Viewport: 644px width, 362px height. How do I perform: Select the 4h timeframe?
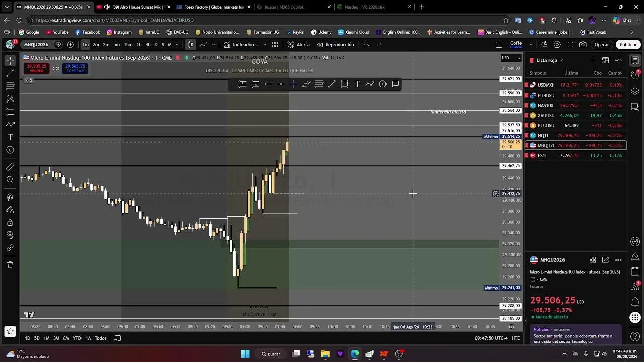point(148,45)
